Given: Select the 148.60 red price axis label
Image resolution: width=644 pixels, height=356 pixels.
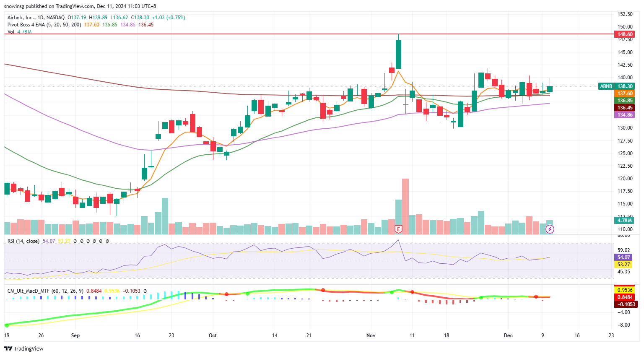Looking at the screenshot, I should (625, 34).
